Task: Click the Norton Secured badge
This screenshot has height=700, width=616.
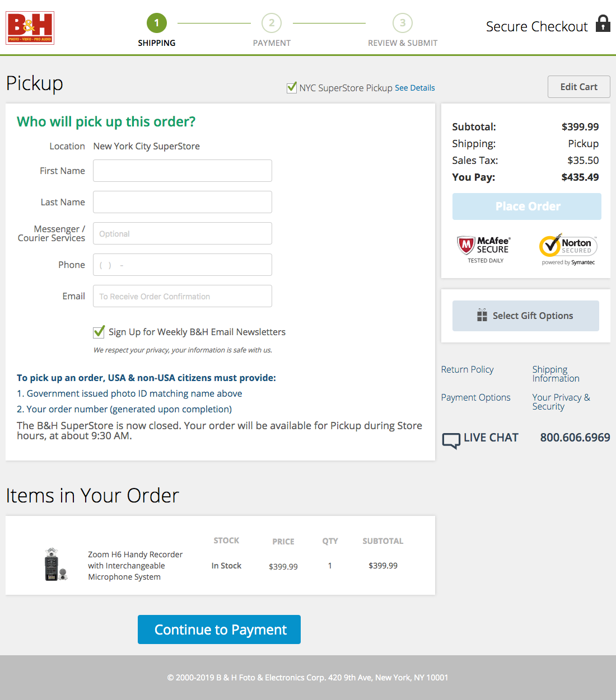Action: pyautogui.click(x=568, y=249)
